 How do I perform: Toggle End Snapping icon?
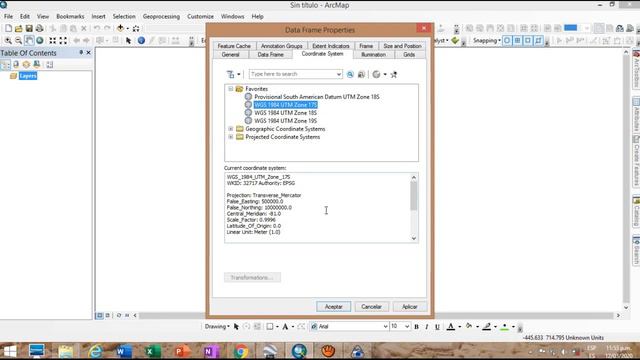point(518,40)
